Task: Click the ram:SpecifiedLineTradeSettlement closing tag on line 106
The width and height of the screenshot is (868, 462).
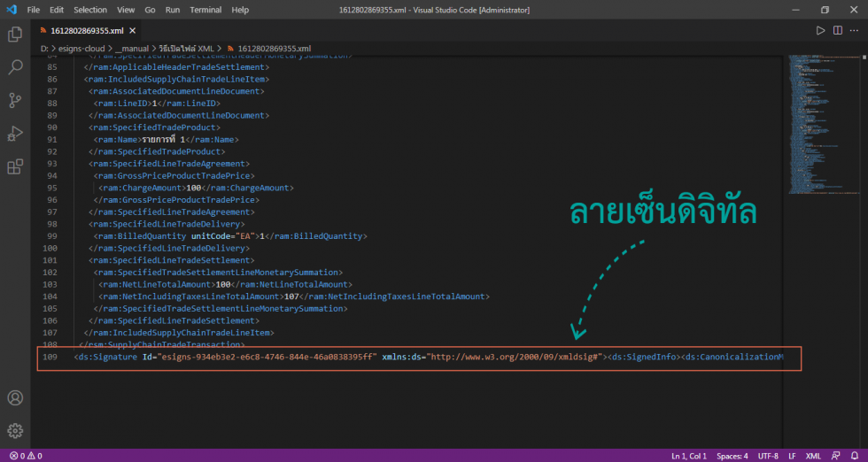Action: point(174,321)
